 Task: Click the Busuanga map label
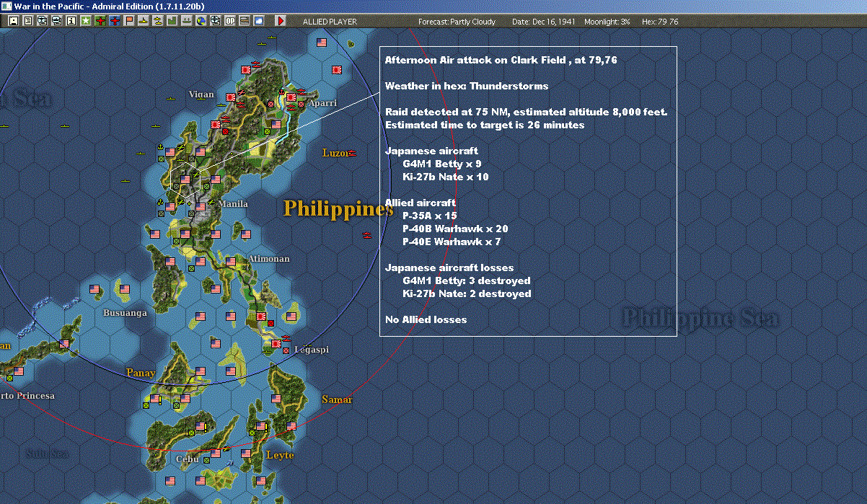[x=125, y=313]
